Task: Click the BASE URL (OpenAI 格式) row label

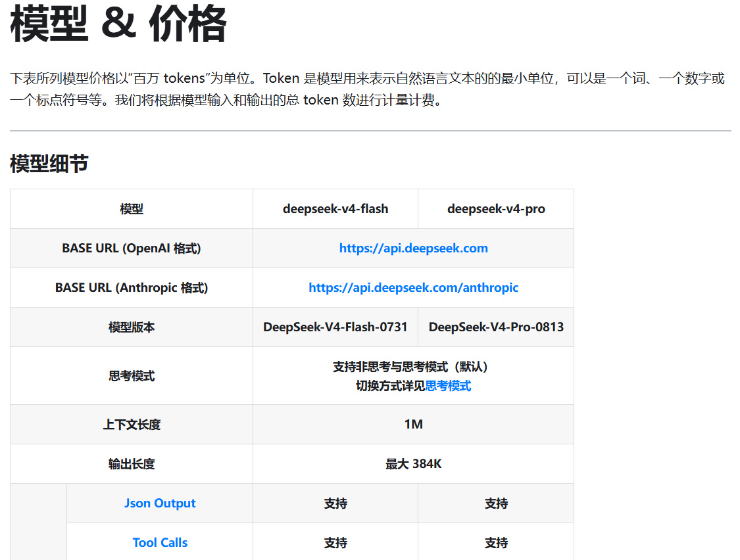Action: (132, 248)
